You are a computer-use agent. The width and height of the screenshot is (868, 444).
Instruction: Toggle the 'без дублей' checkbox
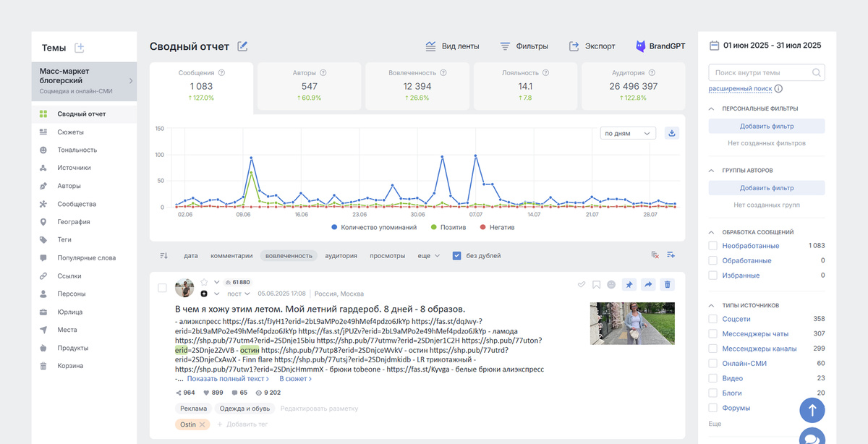[x=456, y=255]
